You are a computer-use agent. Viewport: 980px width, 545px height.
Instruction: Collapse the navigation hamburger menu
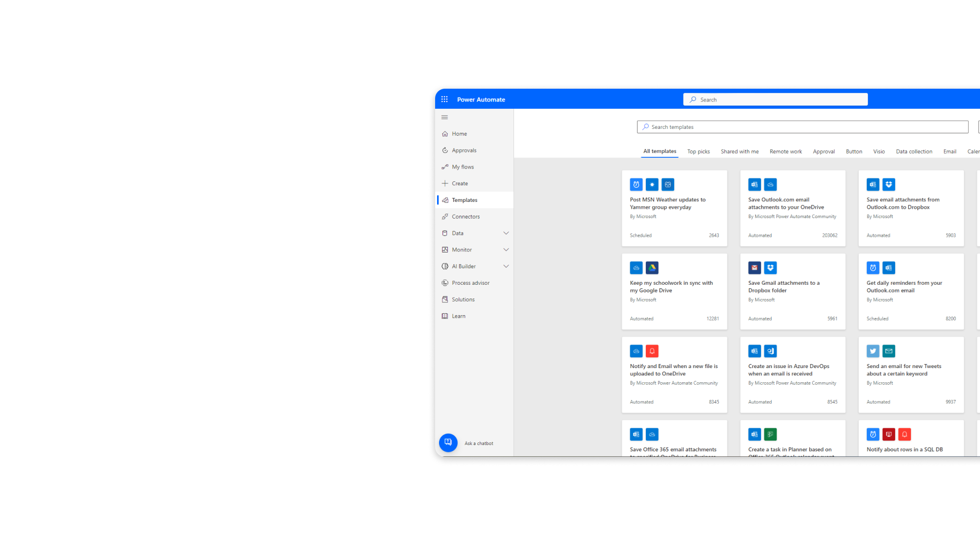[444, 117]
